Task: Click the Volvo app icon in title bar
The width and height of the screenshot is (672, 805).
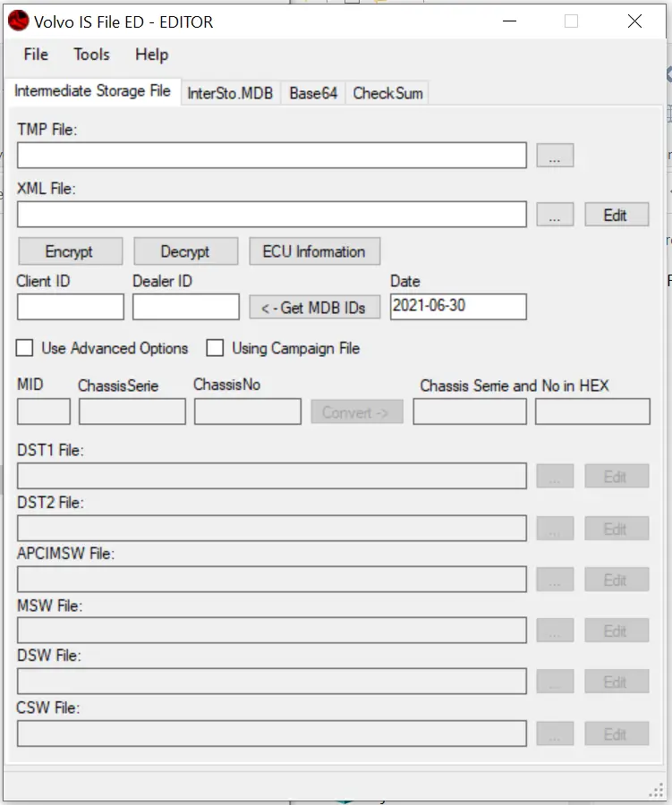Action: pyautogui.click(x=18, y=21)
